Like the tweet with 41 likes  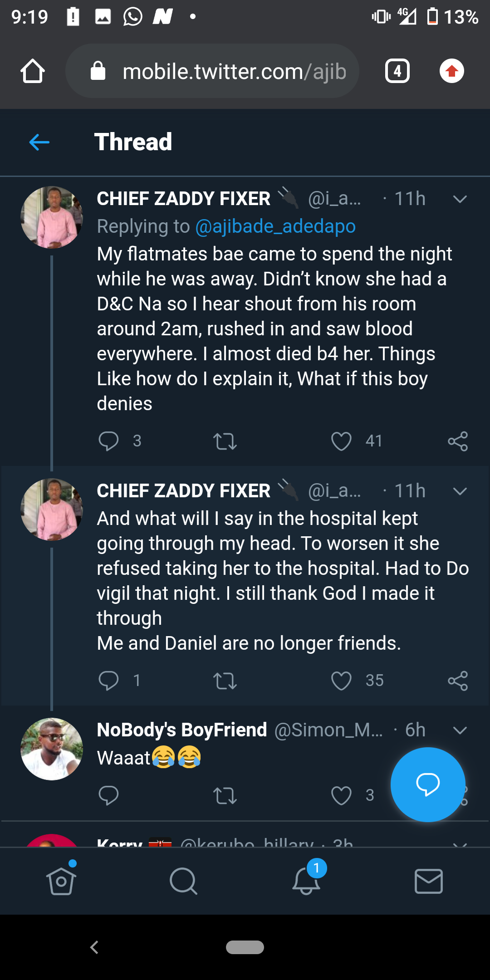tap(341, 441)
